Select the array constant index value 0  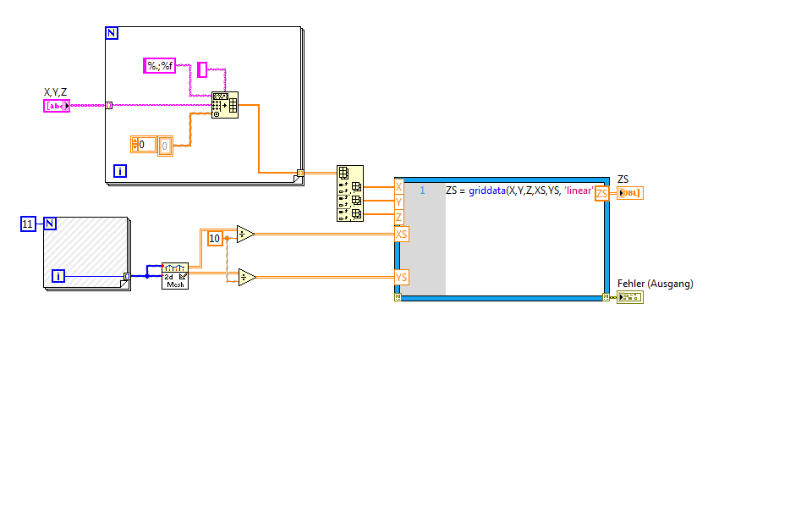(x=147, y=145)
